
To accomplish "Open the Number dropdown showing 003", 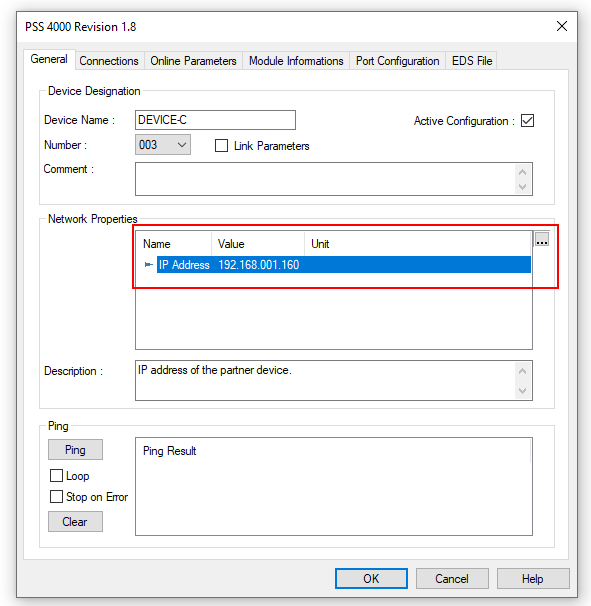I will (163, 145).
